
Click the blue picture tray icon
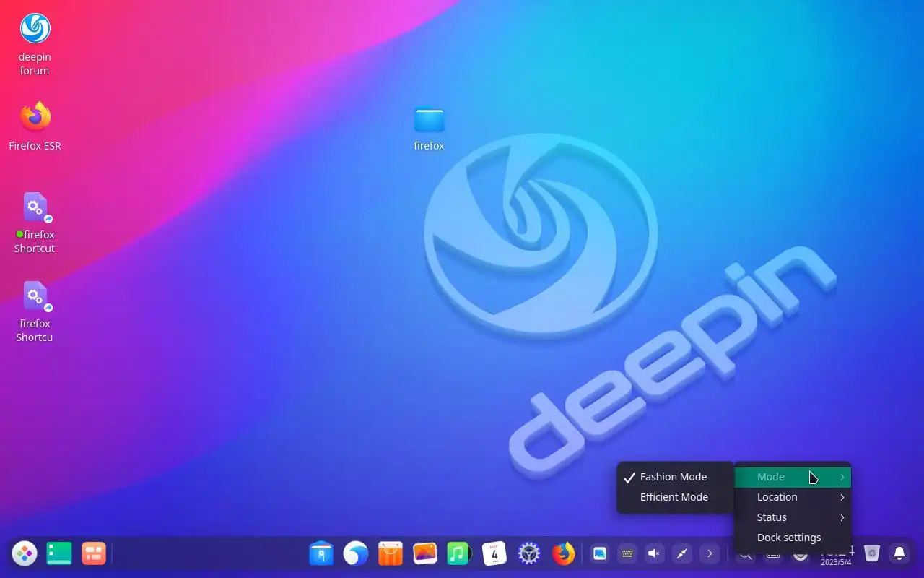[x=600, y=554]
